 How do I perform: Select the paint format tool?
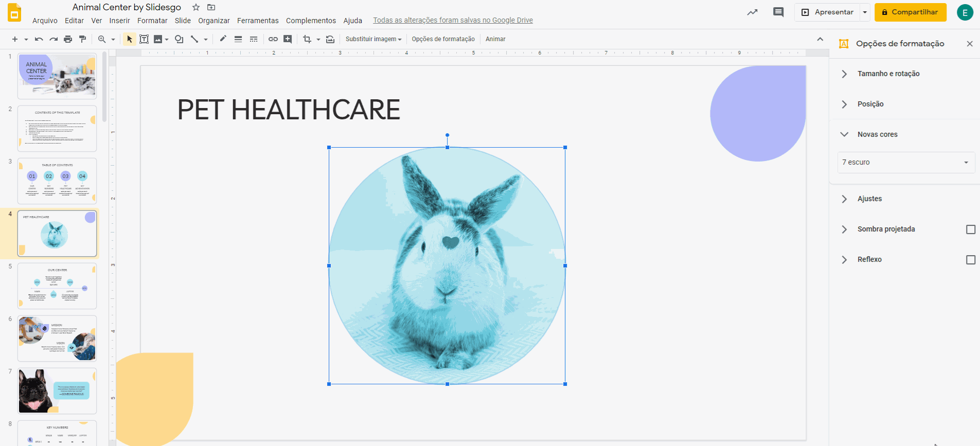pyautogui.click(x=82, y=39)
